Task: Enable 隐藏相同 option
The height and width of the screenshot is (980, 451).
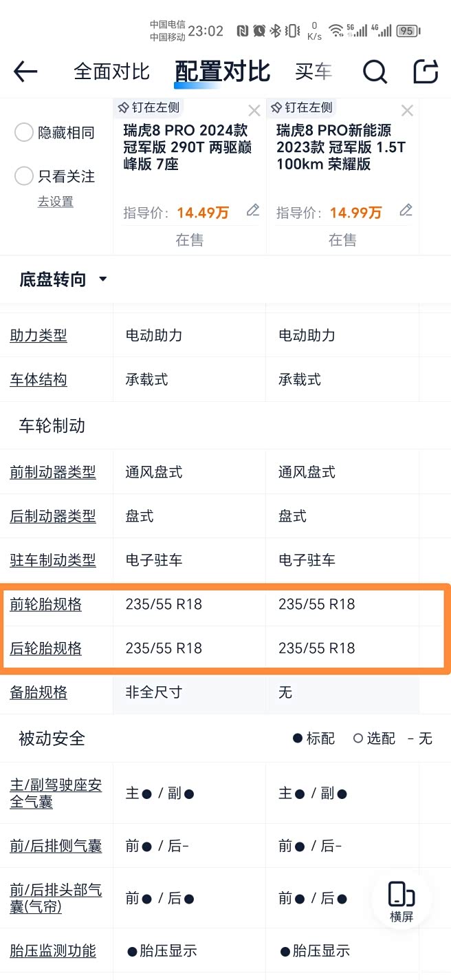Action: coord(24,133)
